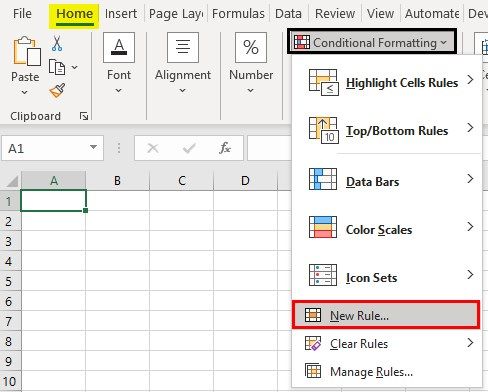Screen dimensions: 488x392
Task: Select row 1 header
Action: click(10, 201)
